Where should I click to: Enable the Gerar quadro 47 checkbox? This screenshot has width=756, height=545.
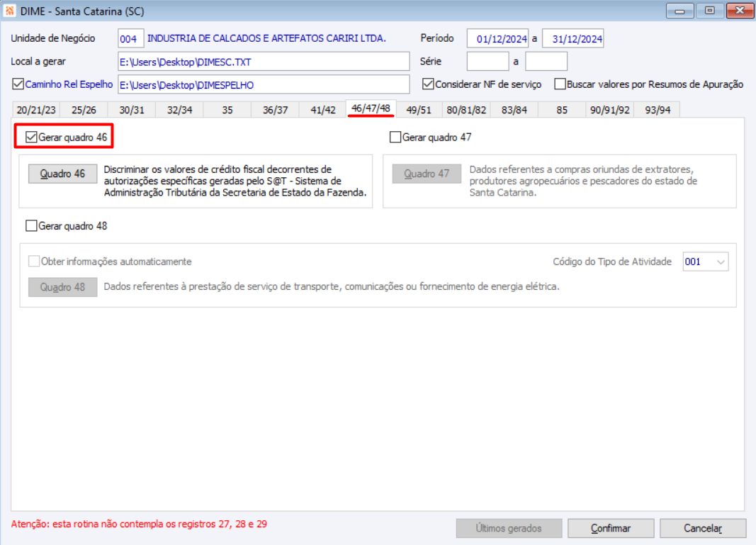(x=395, y=137)
